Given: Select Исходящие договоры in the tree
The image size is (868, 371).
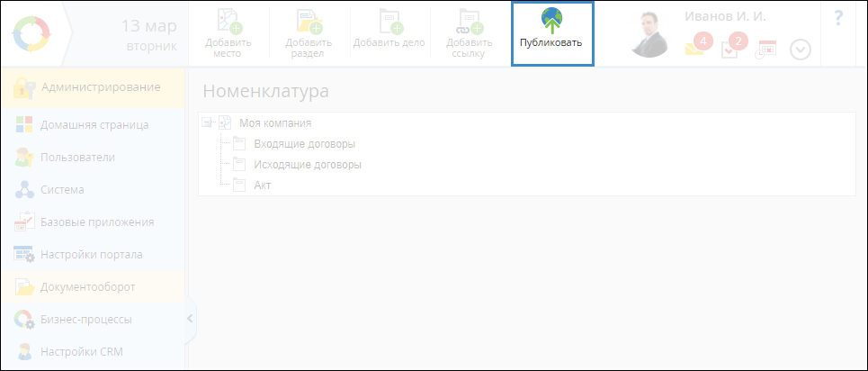Looking at the screenshot, I should coord(308,165).
